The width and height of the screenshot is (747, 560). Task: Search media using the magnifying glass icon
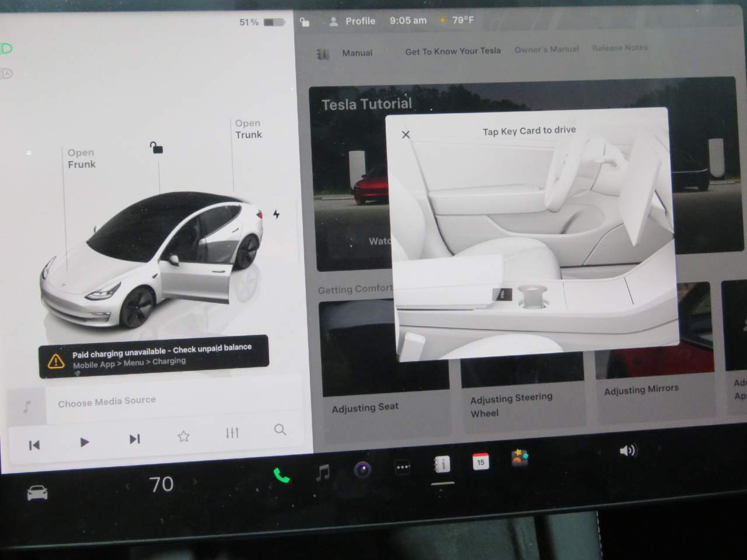pos(280,430)
